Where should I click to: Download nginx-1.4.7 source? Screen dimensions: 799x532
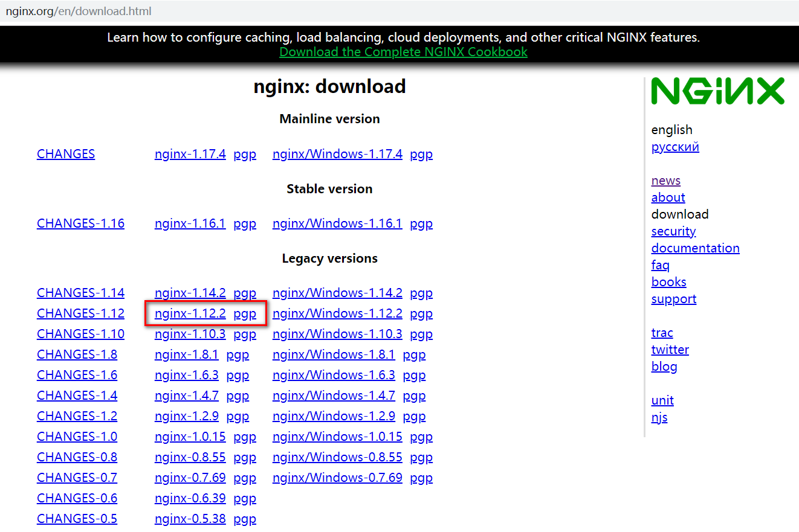187,396
